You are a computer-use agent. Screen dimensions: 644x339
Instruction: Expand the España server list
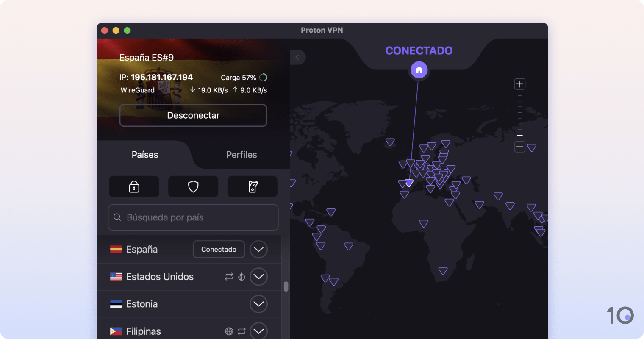pos(258,249)
